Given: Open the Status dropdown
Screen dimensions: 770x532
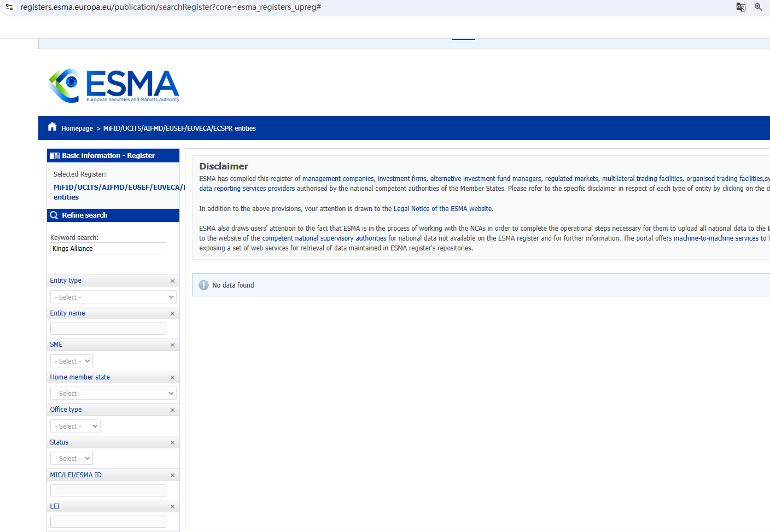Looking at the screenshot, I should [x=72, y=458].
